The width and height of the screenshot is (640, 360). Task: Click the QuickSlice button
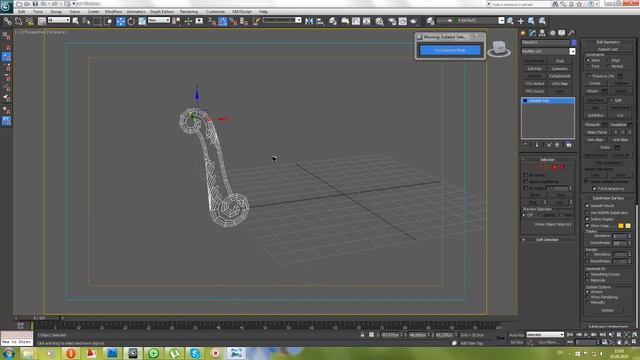(x=596, y=116)
